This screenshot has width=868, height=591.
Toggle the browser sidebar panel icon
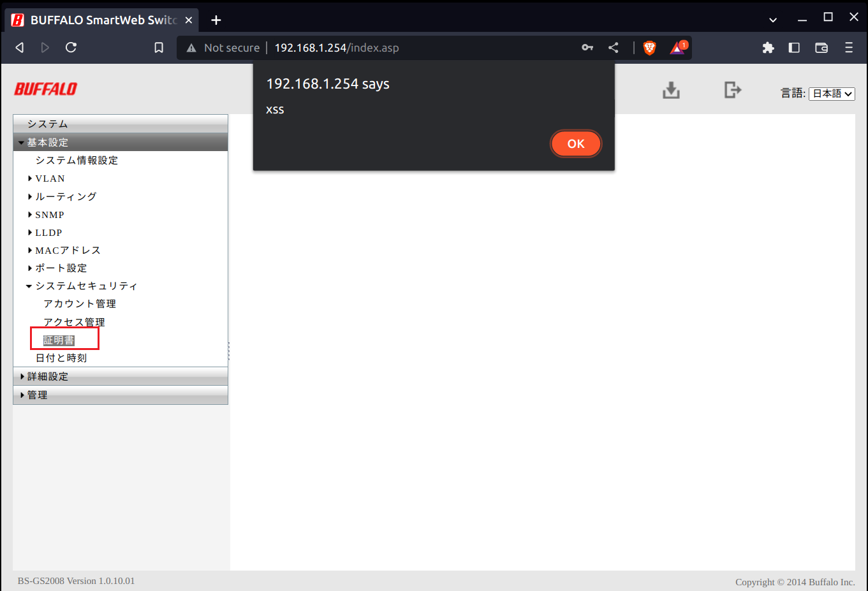point(794,48)
